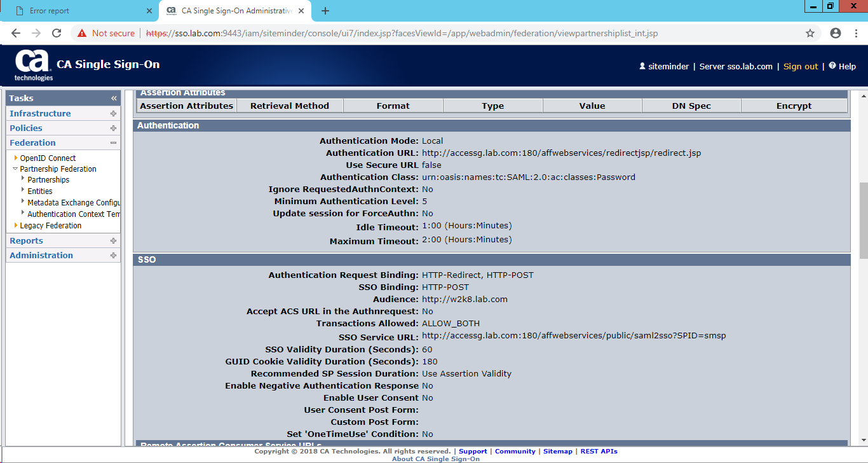Reload the current page

click(57, 33)
